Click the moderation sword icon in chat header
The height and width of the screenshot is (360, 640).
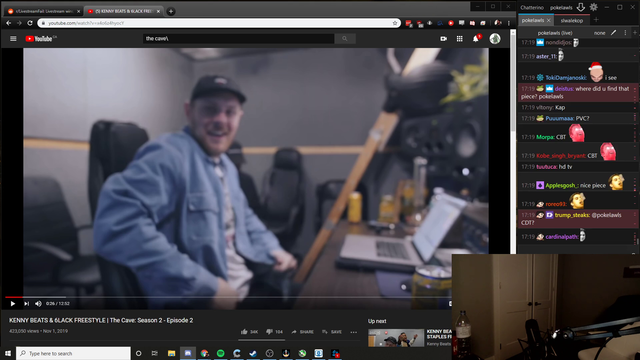(613, 33)
